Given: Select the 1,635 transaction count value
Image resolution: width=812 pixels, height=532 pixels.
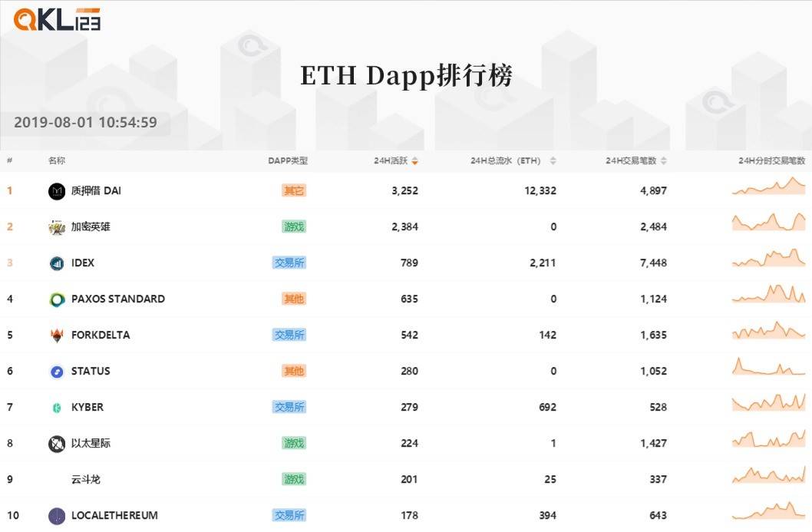Looking at the screenshot, I should (x=654, y=335).
